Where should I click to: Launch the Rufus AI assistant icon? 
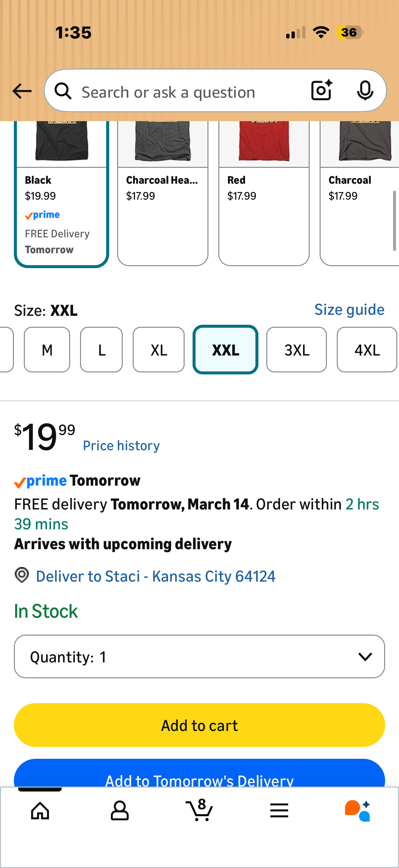(x=358, y=810)
